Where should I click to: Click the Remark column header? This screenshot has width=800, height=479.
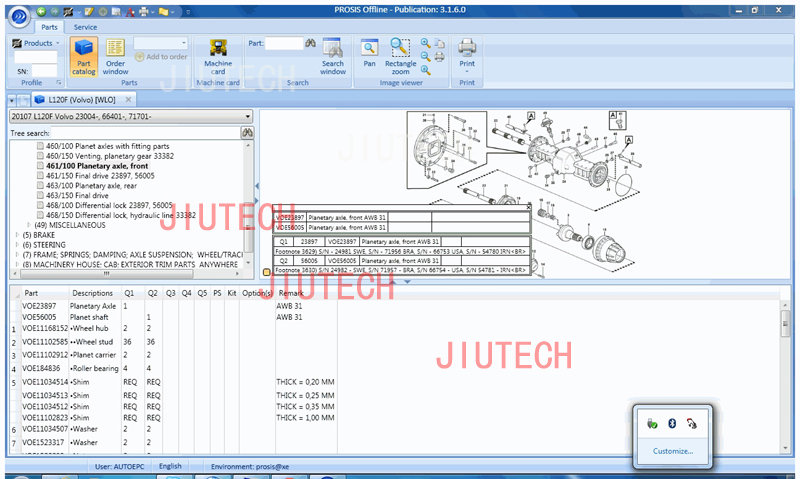pyautogui.click(x=291, y=293)
